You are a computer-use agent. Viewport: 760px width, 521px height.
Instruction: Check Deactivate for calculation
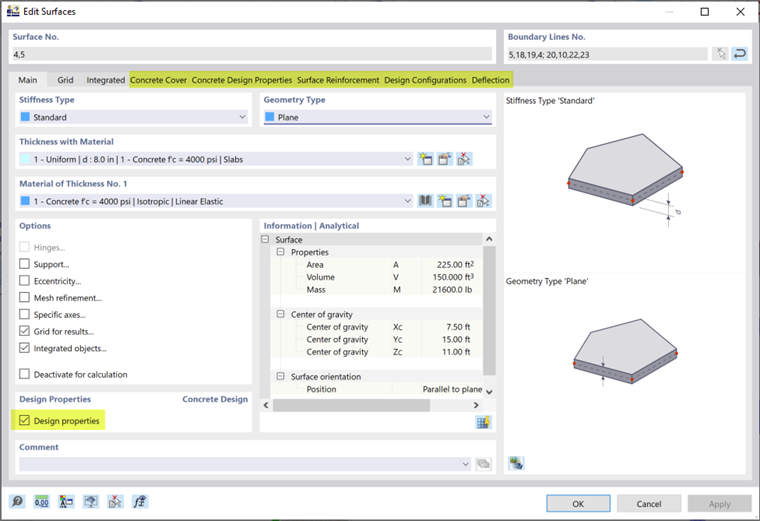pos(24,374)
